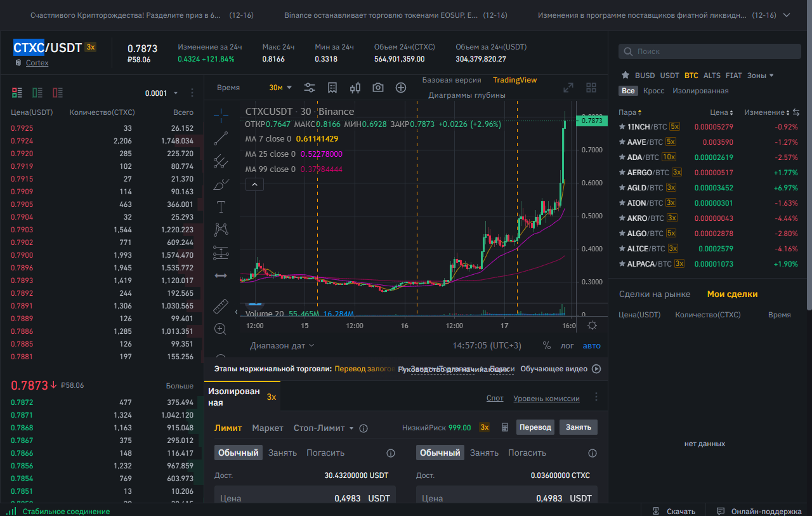
Task: Collapse the moving average indicator legend
Action: tap(254, 185)
